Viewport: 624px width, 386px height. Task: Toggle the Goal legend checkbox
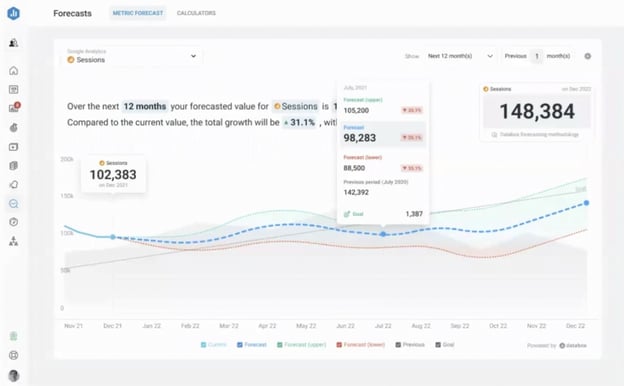coord(438,345)
